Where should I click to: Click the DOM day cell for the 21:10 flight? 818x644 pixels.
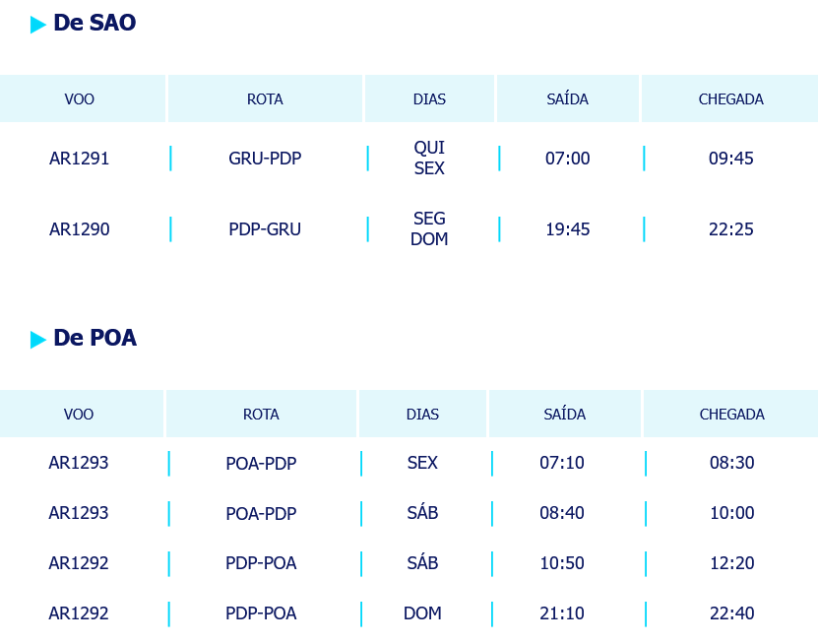tap(422, 613)
